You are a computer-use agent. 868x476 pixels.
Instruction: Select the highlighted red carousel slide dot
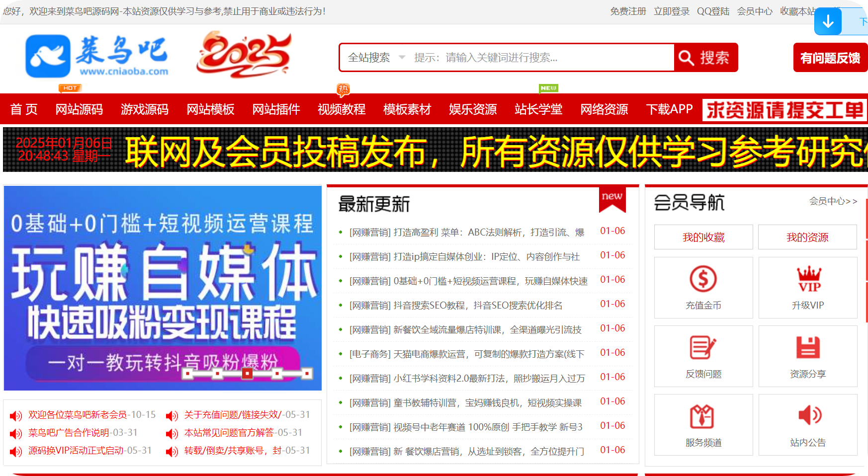click(247, 374)
